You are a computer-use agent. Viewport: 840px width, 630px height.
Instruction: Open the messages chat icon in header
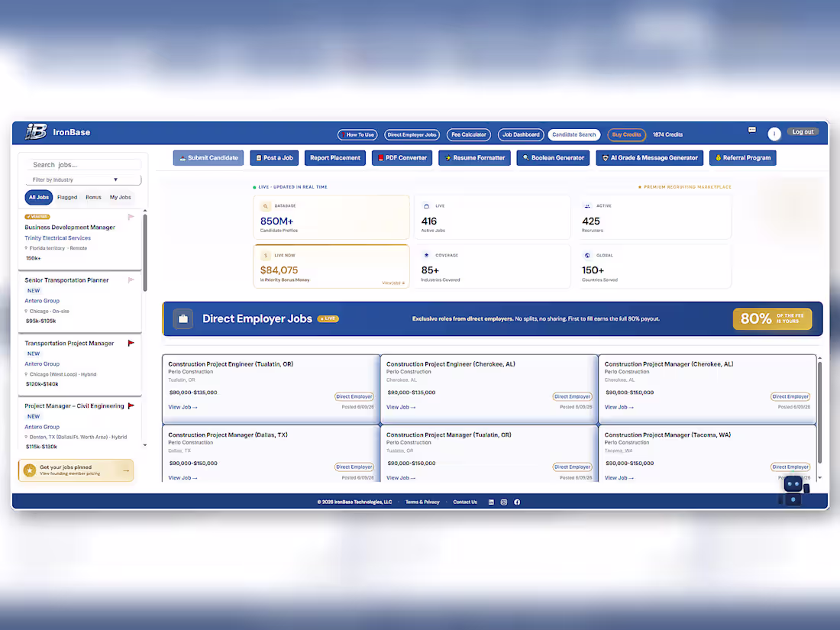click(752, 130)
